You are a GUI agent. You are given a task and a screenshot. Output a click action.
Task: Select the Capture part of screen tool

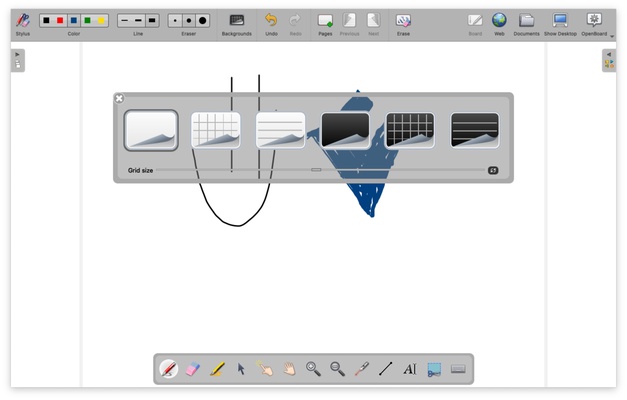click(x=434, y=369)
